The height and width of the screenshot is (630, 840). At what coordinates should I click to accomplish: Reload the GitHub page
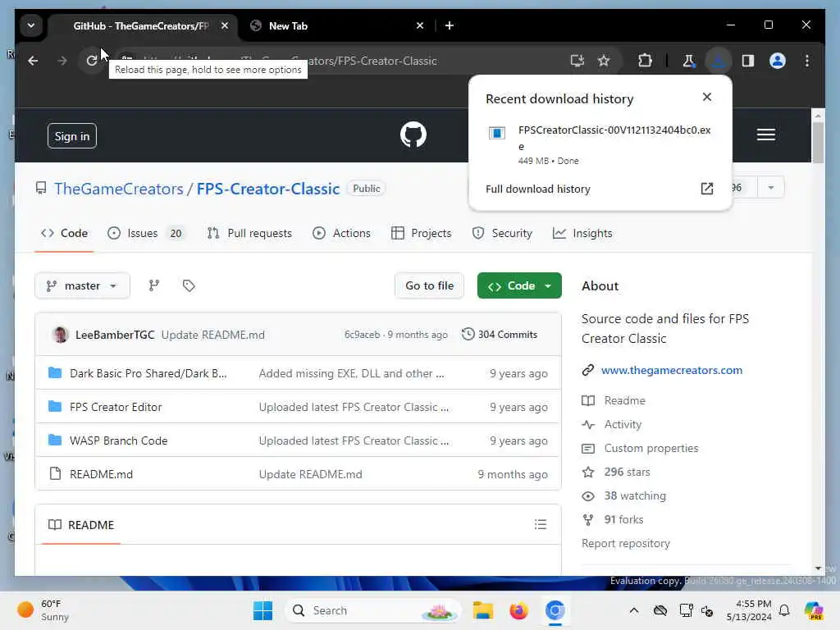[92, 61]
